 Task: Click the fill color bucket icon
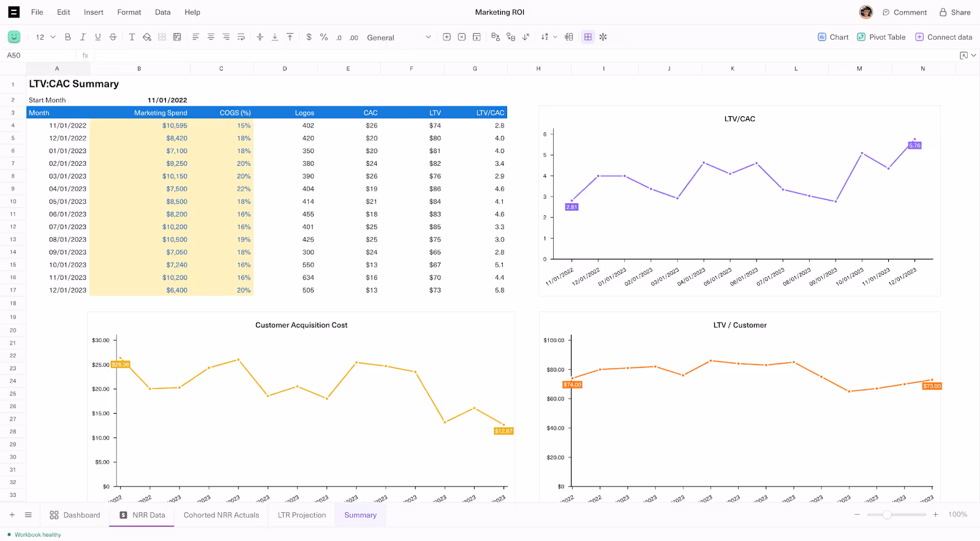tap(147, 37)
